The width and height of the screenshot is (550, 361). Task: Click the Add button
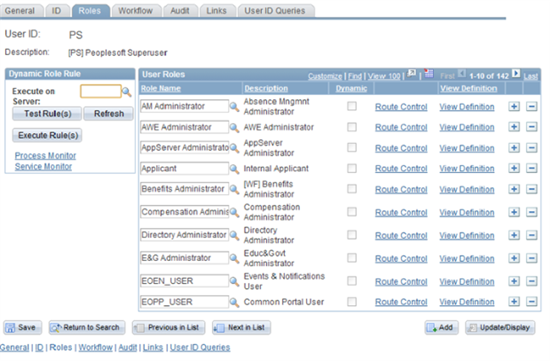(441, 328)
